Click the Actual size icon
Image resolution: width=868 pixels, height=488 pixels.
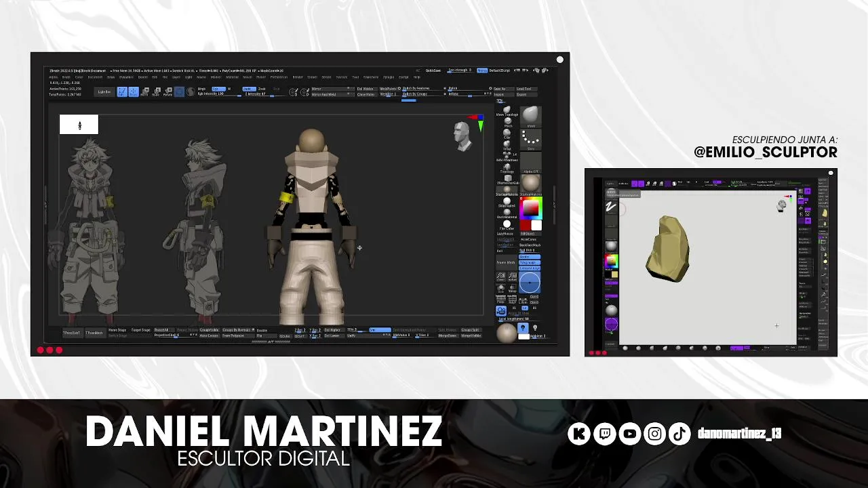pyautogui.click(x=512, y=277)
